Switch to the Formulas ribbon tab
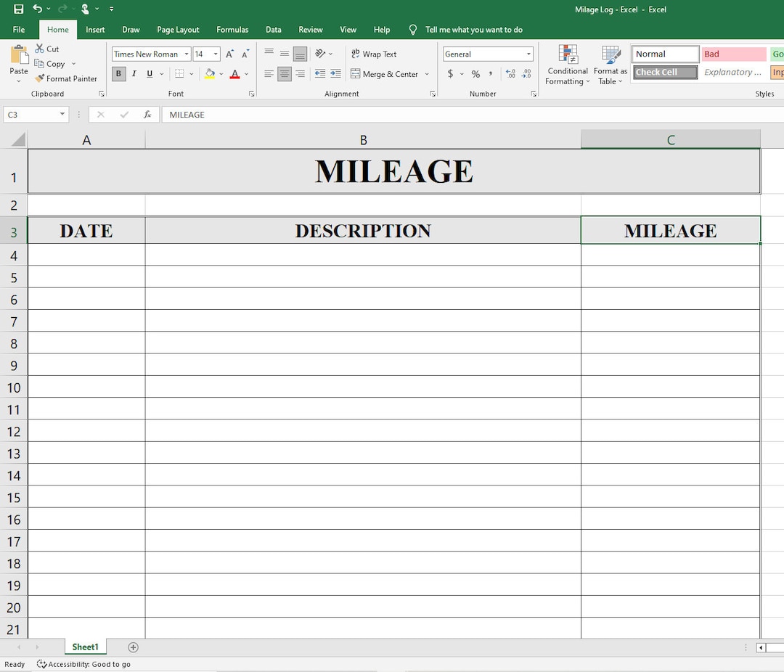784x672 pixels. pyautogui.click(x=232, y=30)
